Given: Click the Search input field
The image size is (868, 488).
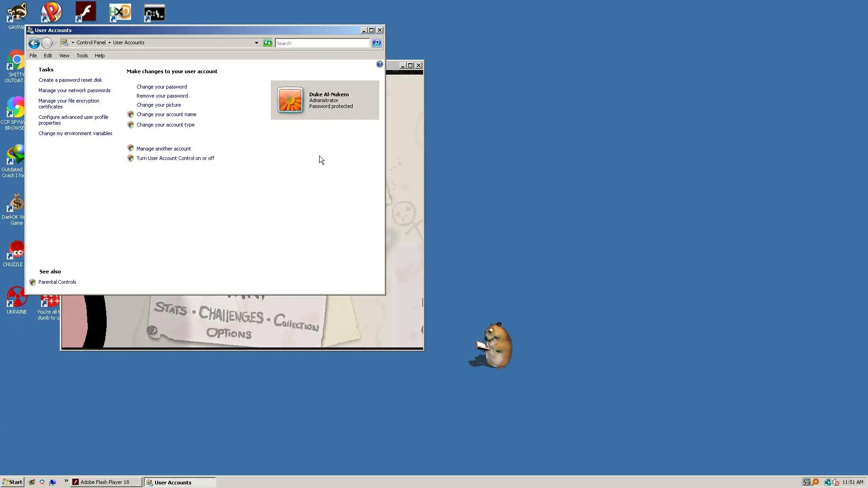Looking at the screenshot, I should click(322, 43).
